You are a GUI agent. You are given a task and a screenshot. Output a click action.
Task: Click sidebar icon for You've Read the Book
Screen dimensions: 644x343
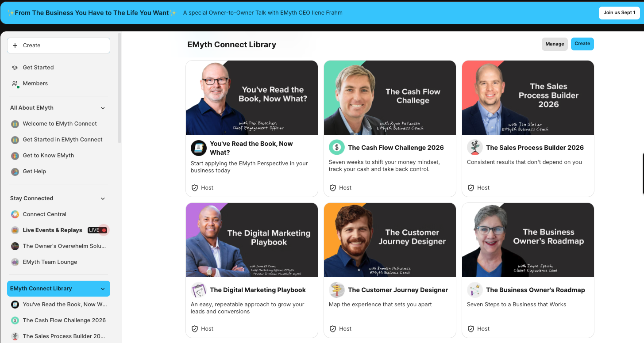(15, 305)
